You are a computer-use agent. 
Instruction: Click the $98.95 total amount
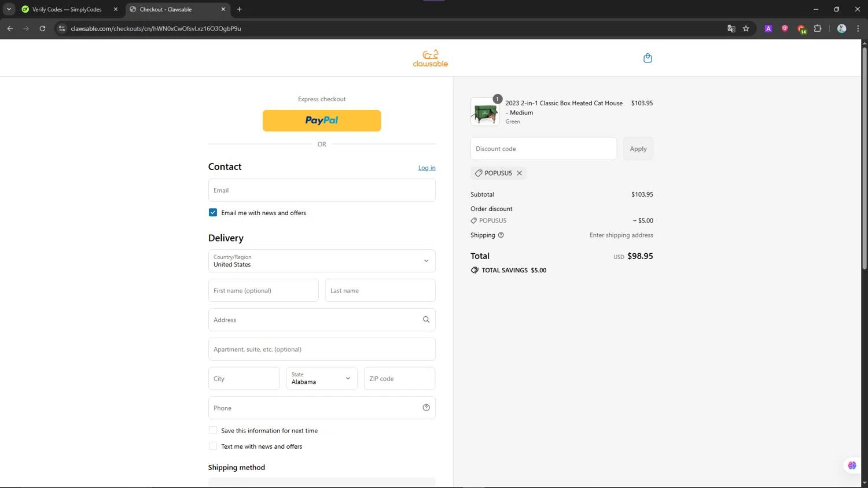coord(640,256)
